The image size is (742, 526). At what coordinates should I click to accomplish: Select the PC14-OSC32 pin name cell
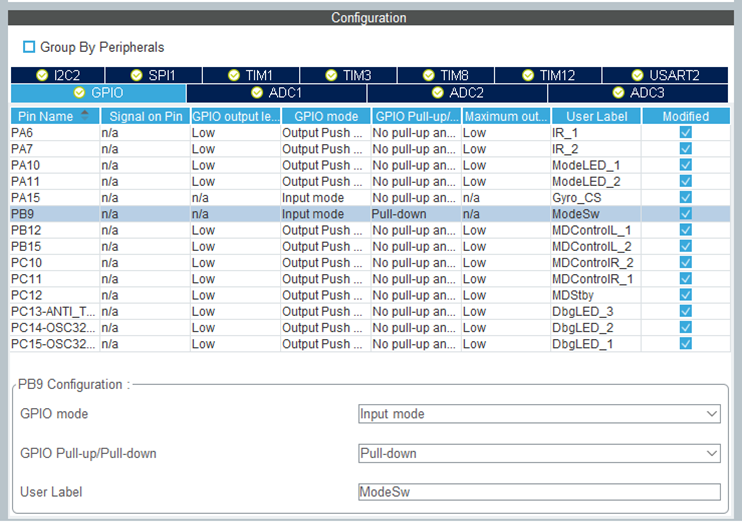pyautogui.click(x=55, y=327)
